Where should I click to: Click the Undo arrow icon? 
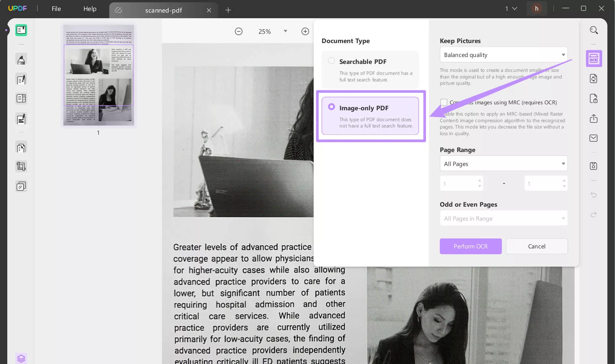click(x=593, y=195)
